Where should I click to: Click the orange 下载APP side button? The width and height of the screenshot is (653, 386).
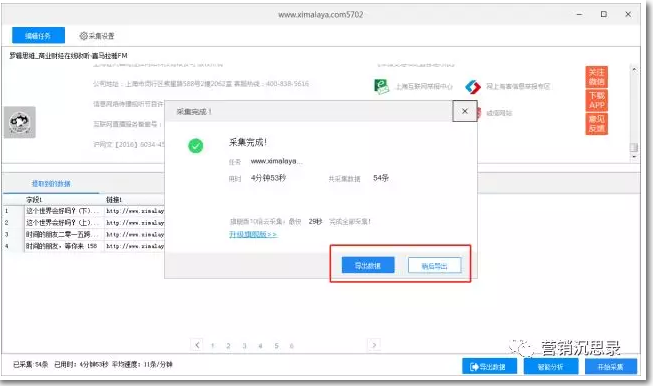596,100
